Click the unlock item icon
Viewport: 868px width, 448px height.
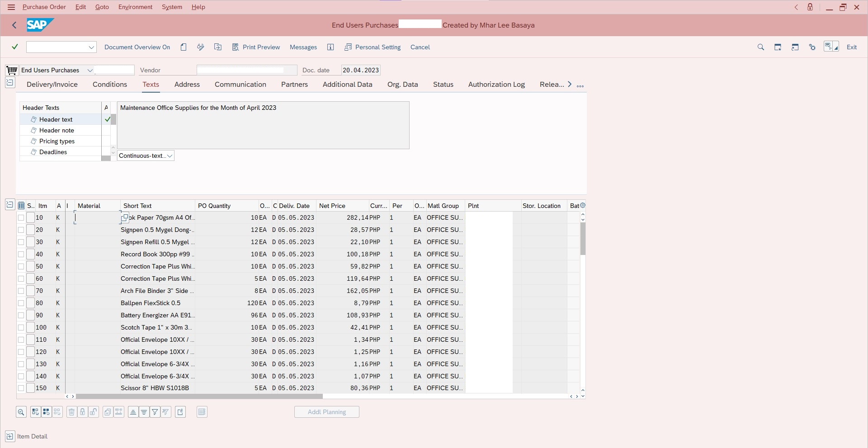(94, 412)
